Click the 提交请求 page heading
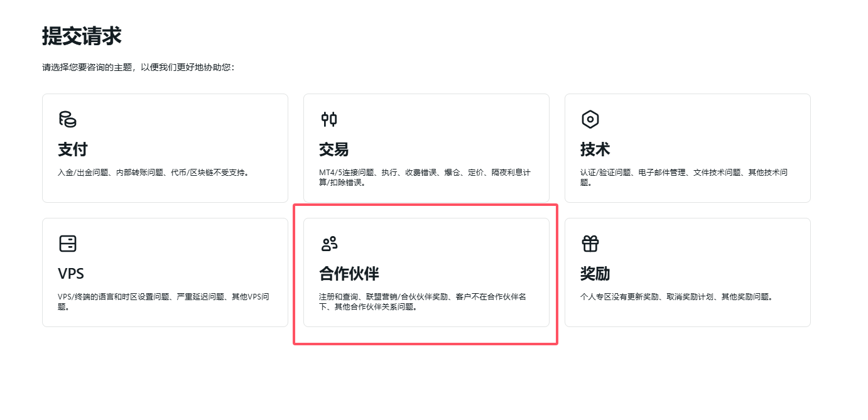The image size is (868, 420). [x=82, y=36]
